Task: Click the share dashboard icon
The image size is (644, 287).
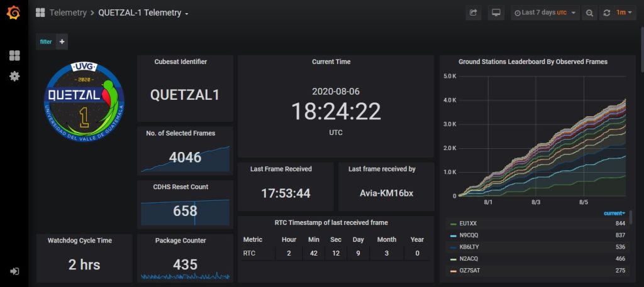Action: [x=474, y=13]
